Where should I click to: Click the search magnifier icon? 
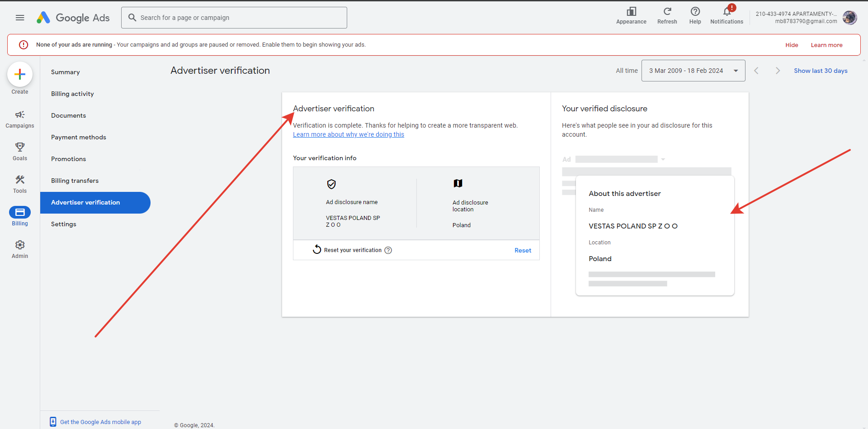(x=132, y=18)
